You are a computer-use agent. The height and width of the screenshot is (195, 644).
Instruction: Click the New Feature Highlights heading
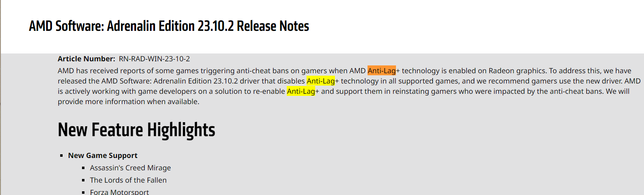tap(136, 130)
